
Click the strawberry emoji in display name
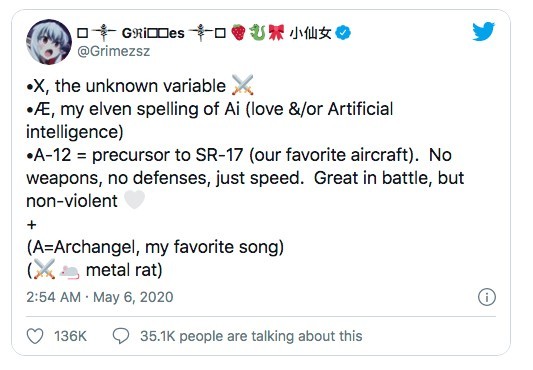[238, 33]
